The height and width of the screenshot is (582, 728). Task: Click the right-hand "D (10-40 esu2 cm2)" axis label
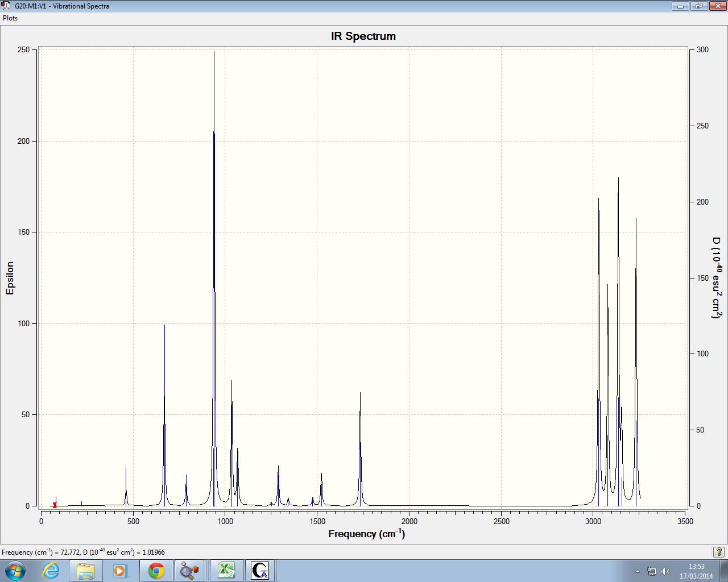tap(717, 278)
